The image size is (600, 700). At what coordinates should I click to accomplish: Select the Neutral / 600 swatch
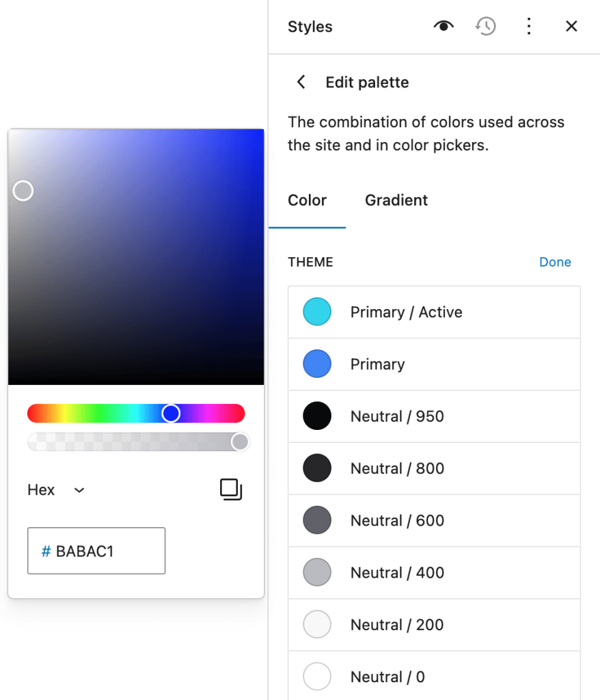(317, 520)
